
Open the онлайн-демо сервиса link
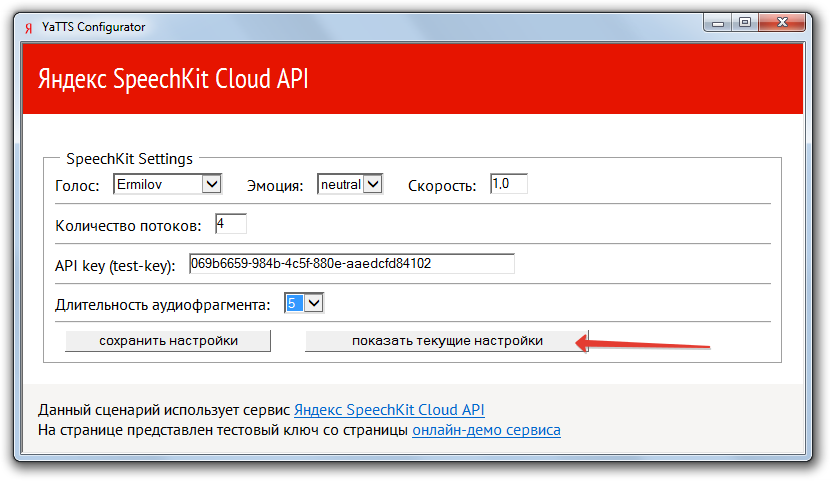click(486, 430)
